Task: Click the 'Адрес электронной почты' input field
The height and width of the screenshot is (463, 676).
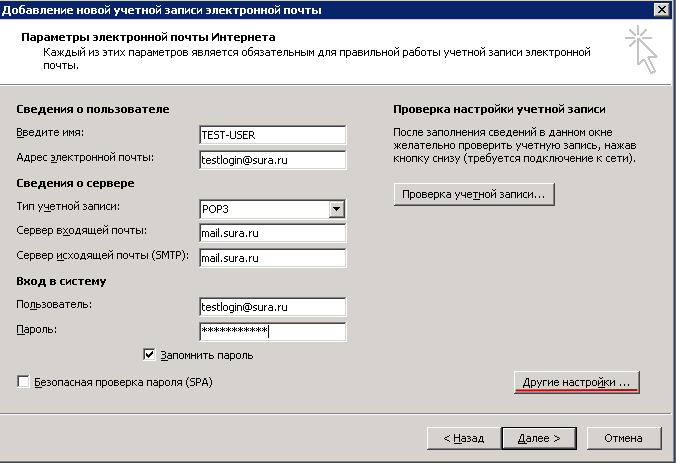Action: [x=272, y=159]
